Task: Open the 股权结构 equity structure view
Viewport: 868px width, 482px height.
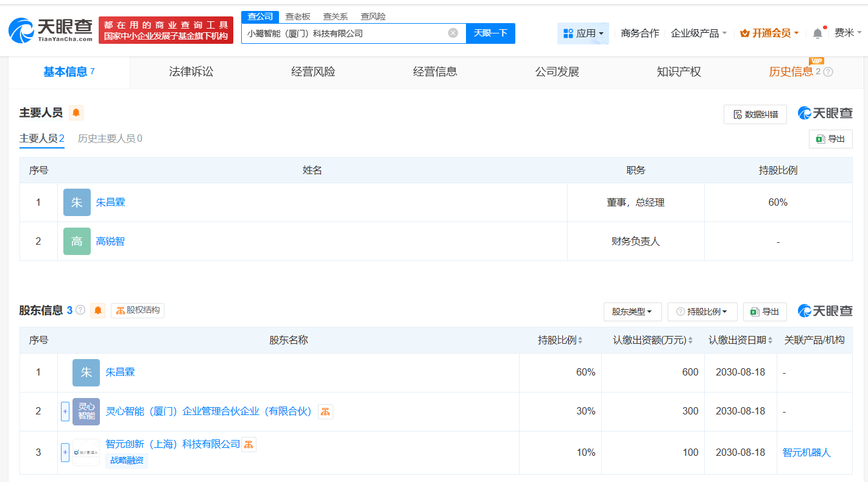Action: pos(137,310)
